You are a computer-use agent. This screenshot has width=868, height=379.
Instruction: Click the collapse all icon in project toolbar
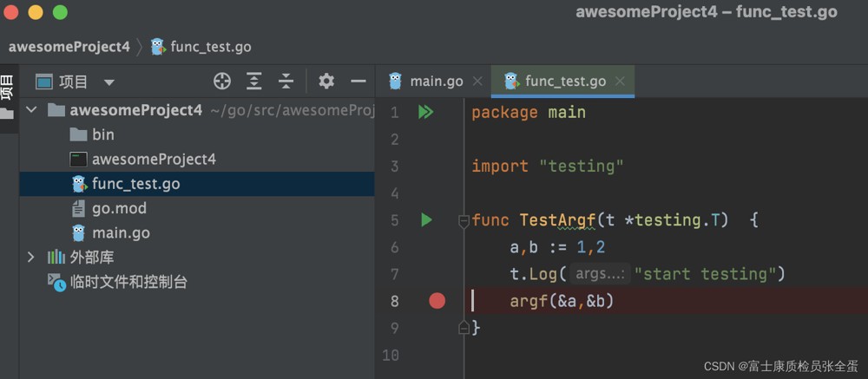pos(286,82)
